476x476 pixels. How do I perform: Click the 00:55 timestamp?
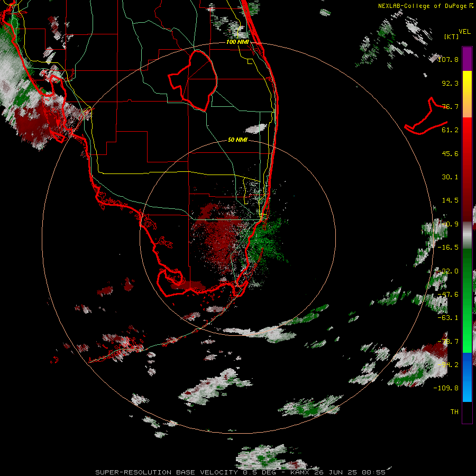374,472
